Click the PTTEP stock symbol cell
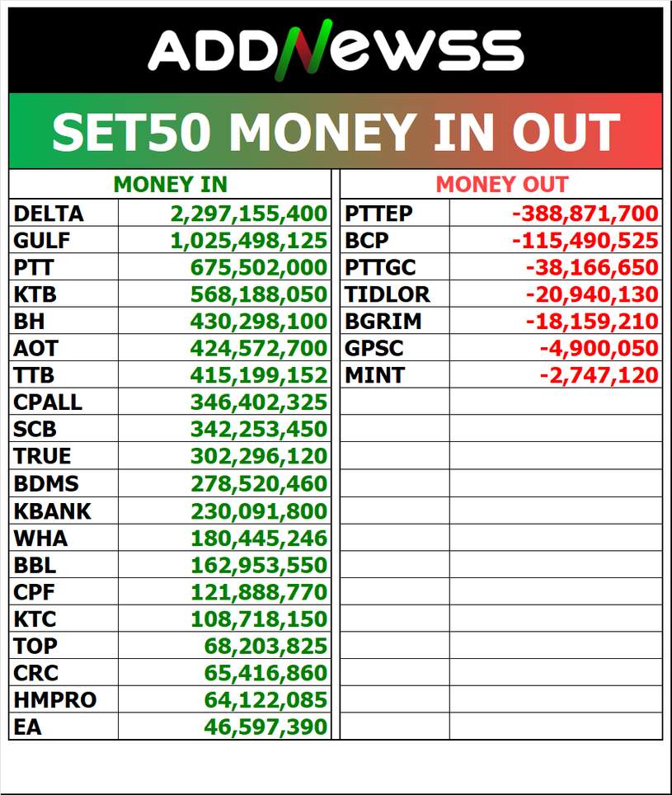This screenshot has height=795, width=672. click(x=379, y=214)
